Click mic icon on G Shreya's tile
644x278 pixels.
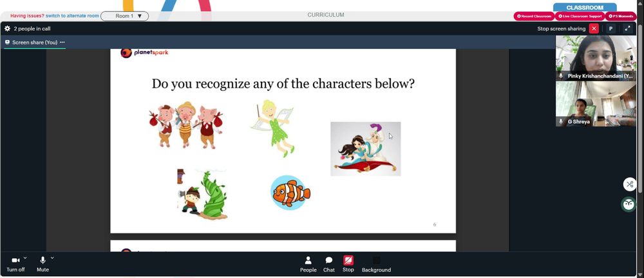561,122
